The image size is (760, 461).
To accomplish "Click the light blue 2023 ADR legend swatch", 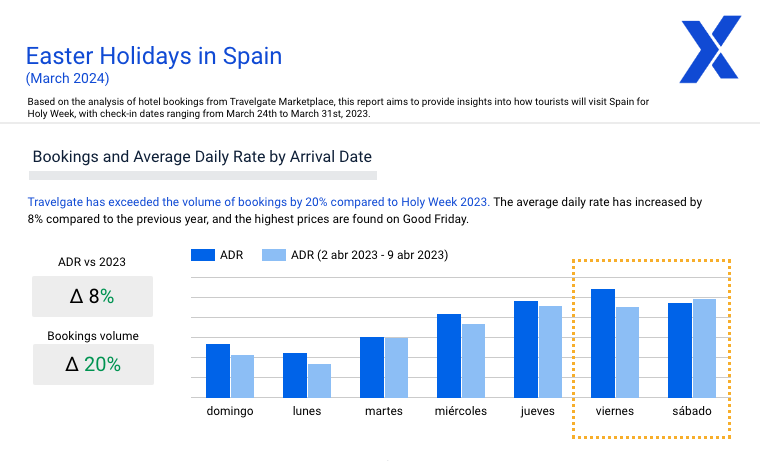I will 275,255.
